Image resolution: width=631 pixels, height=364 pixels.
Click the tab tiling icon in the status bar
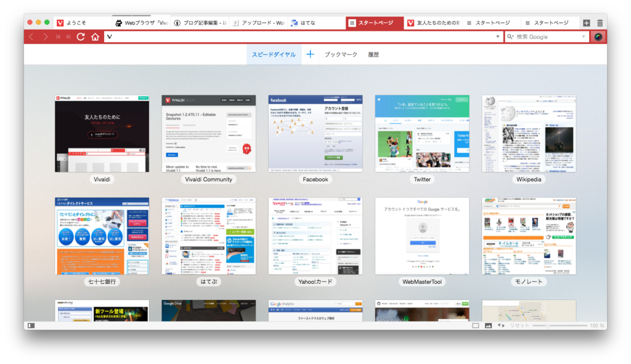476,325
